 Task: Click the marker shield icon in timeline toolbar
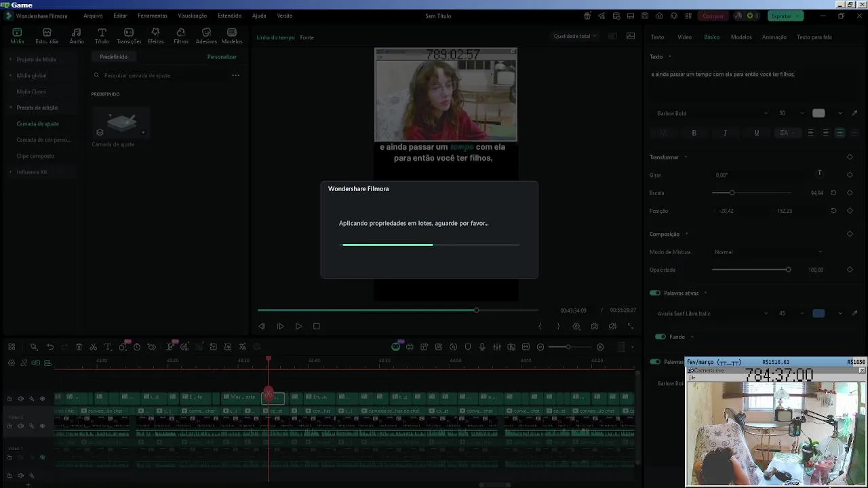coord(468,347)
